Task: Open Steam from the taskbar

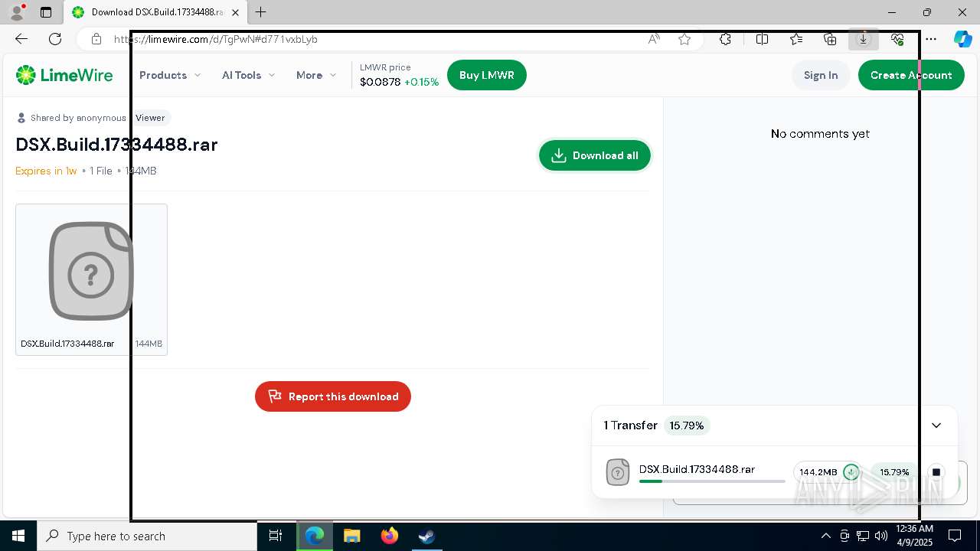Action: [426, 536]
